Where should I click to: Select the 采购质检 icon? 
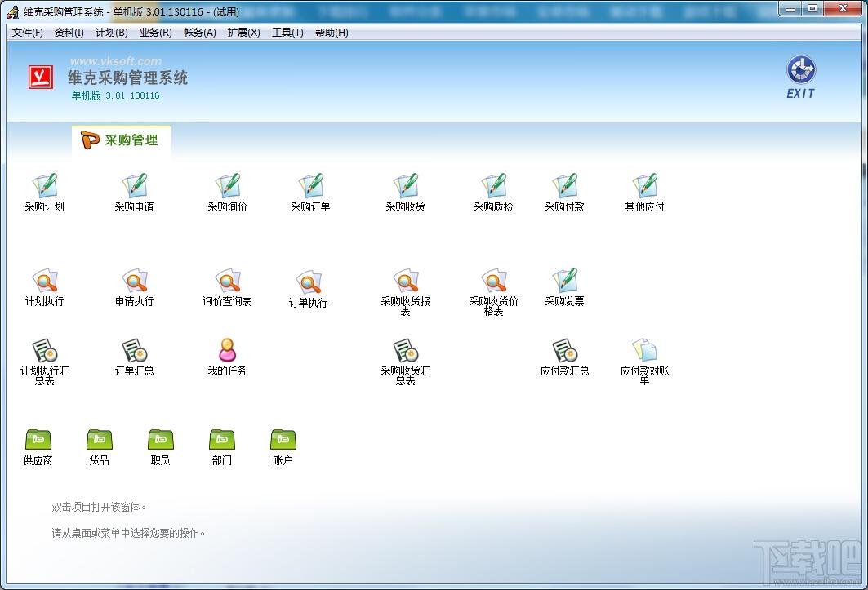(x=494, y=187)
